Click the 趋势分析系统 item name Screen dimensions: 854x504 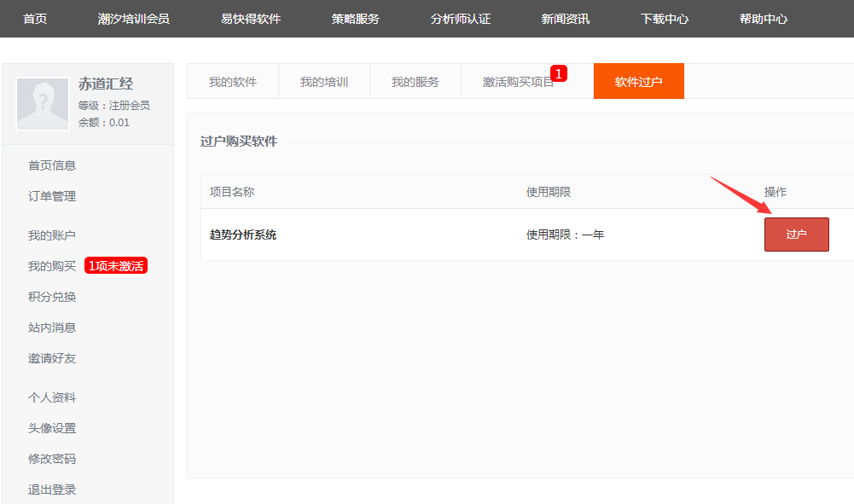243,235
